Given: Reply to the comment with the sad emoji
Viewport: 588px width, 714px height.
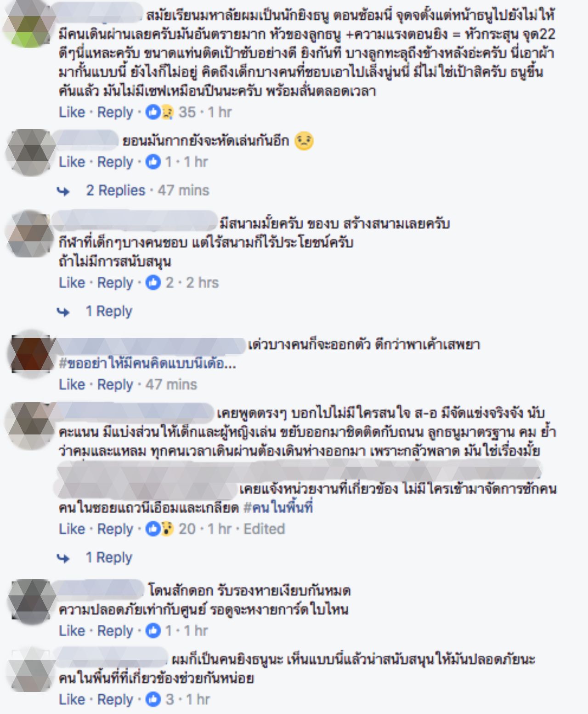Looking at the screenshot, I should pyautogui.click(x=115, y=162).
